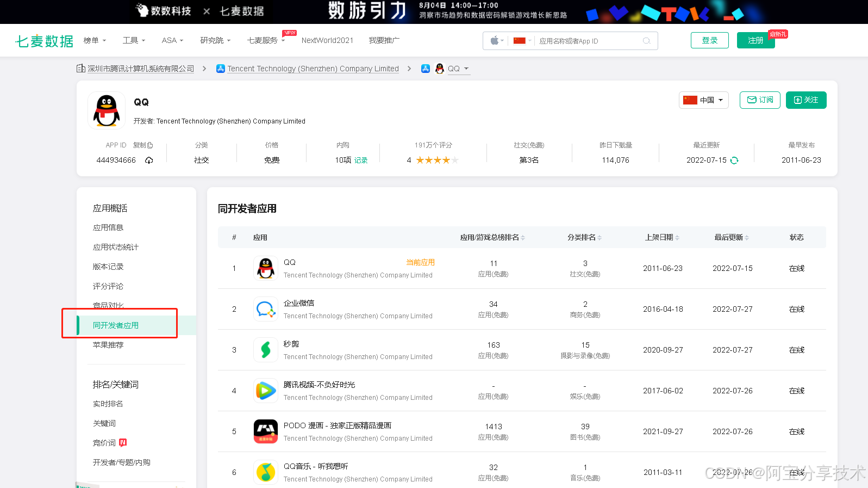The image size is (868, 488).
Task: Open the 秒剪 app icon
Action: pos(266,350)
